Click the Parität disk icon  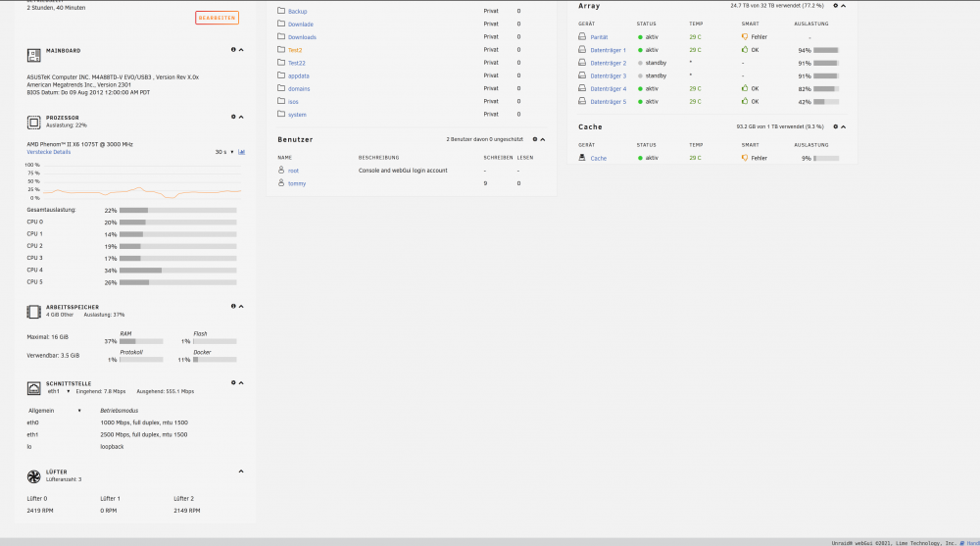pos(582,36)
